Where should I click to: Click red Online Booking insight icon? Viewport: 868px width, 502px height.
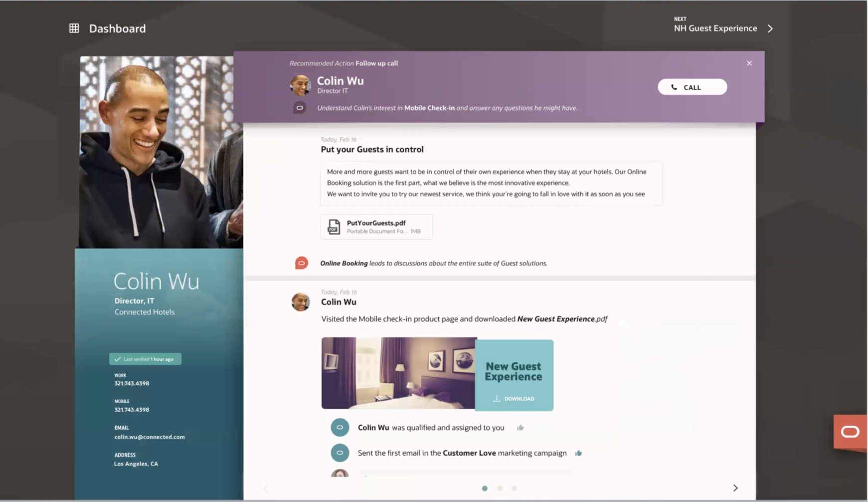(301, 263)
